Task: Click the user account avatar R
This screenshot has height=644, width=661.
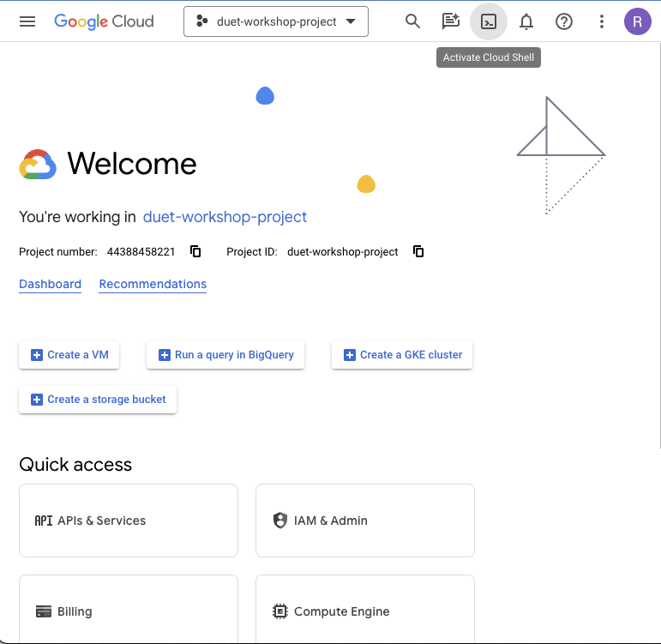Action: click(x=637, y=21)
